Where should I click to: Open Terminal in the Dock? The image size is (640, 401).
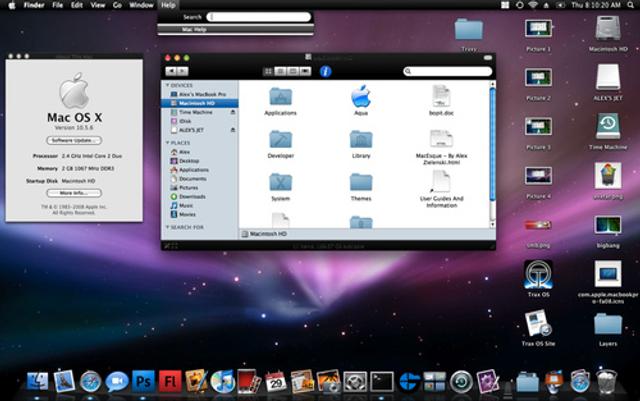[381, 381]
